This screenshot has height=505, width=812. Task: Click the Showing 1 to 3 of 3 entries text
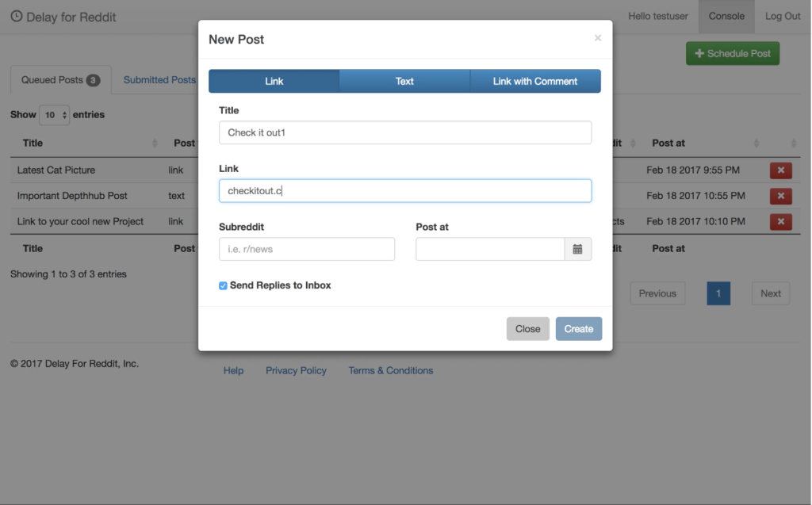(68, 274)
